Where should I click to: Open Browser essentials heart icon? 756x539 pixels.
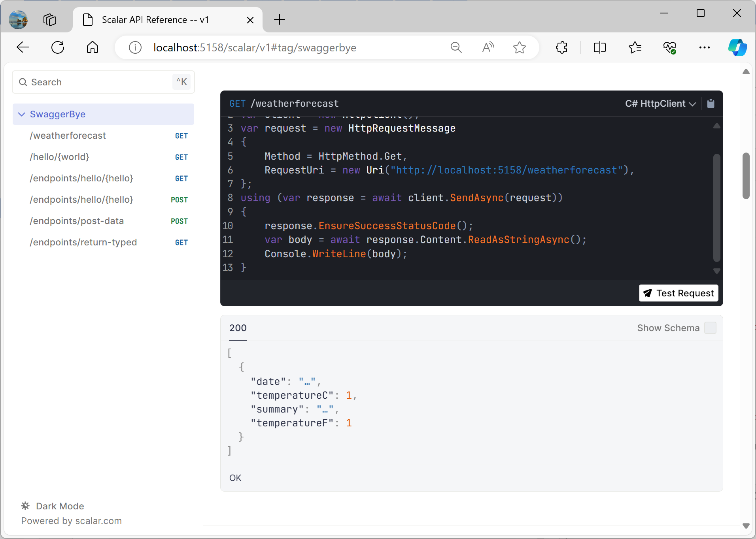pyautogui.click(x=669, y=48)
